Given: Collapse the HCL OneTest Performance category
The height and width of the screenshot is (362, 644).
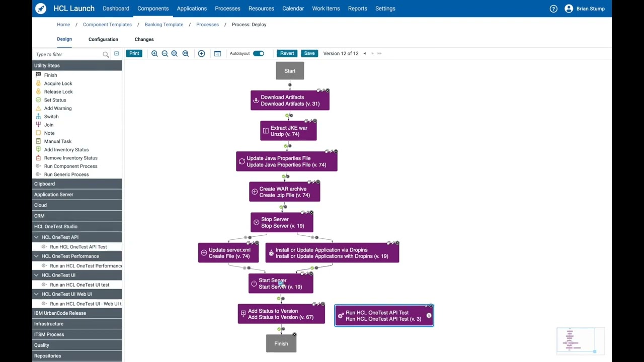Looking at the screenshot, I should 36,256.
